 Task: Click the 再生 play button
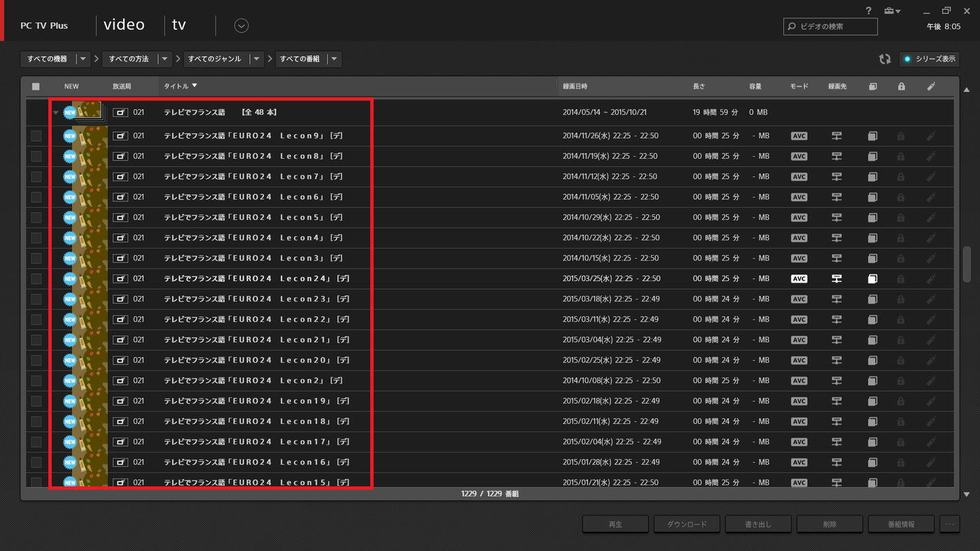pyautogui.click(x=615, y=524)
